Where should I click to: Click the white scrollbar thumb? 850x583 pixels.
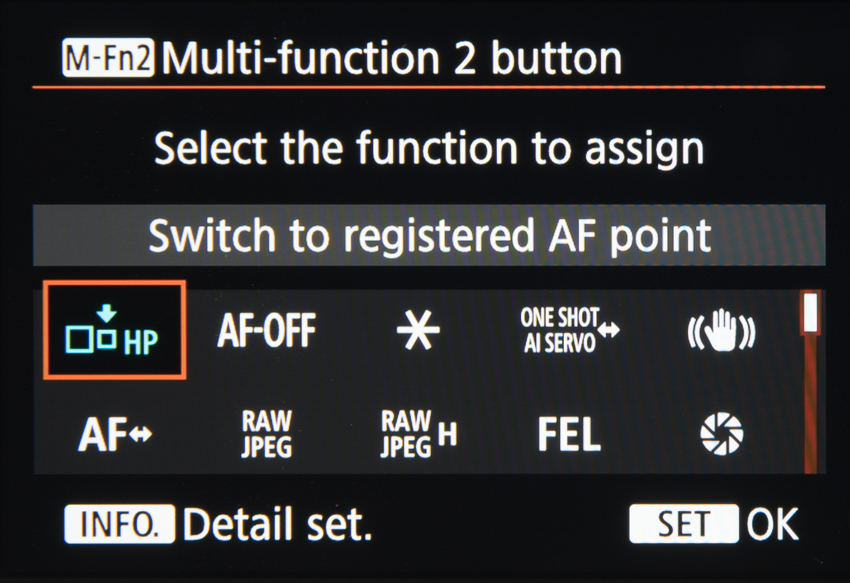click(810, 311)
